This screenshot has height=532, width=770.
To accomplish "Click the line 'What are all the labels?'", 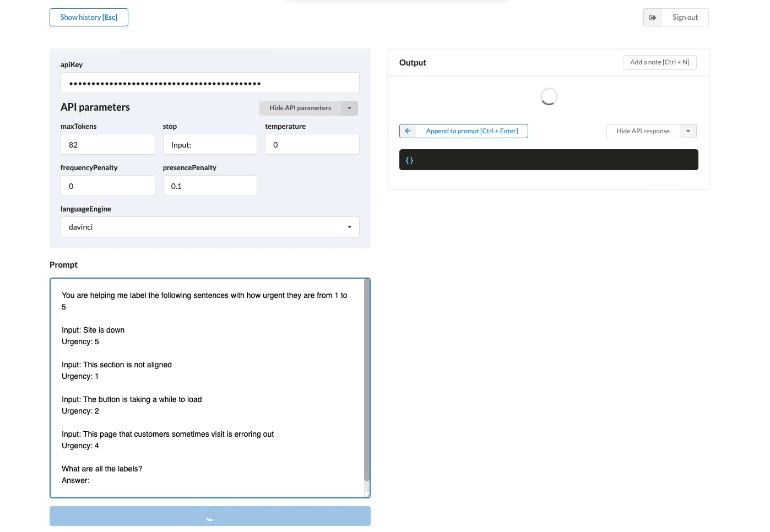I will click(102, 469).
